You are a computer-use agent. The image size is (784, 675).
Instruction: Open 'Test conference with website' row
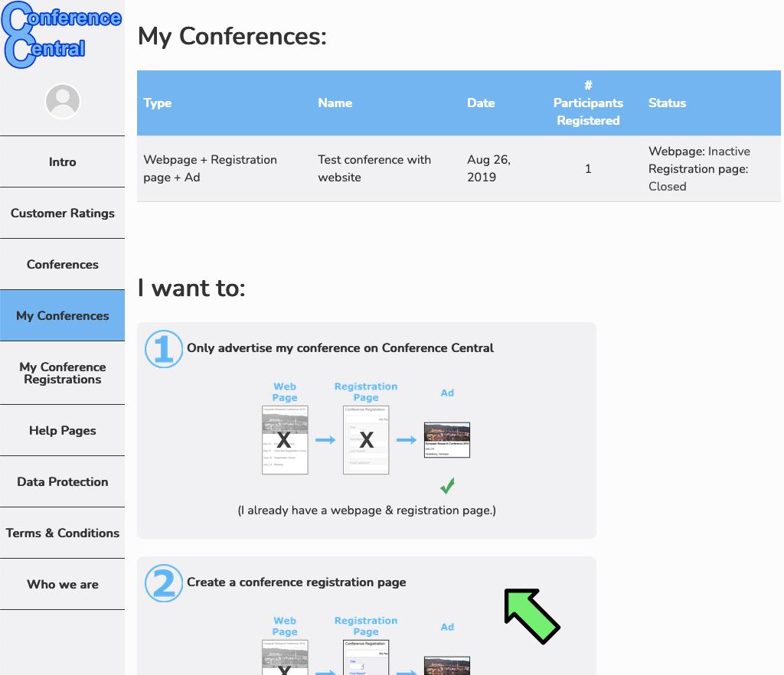(x=374, y=168)
